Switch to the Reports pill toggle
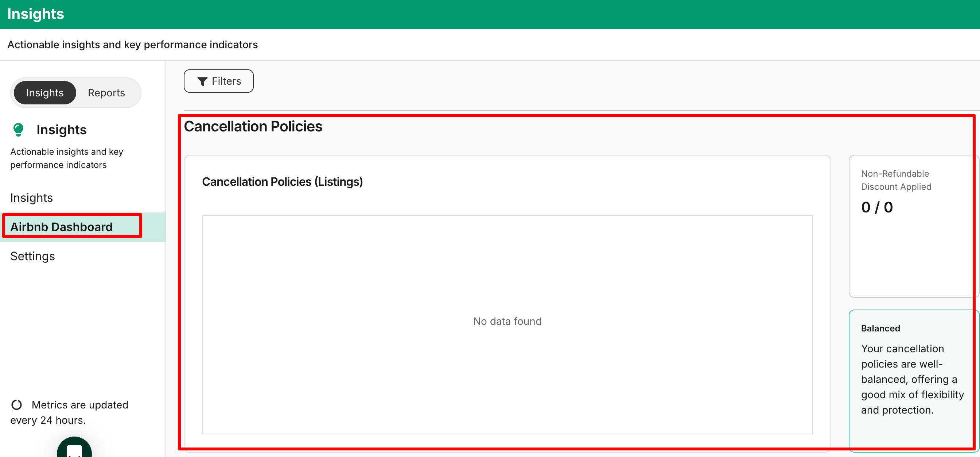Viewport: 980px width, 457px height. click(x=106, y=93)
